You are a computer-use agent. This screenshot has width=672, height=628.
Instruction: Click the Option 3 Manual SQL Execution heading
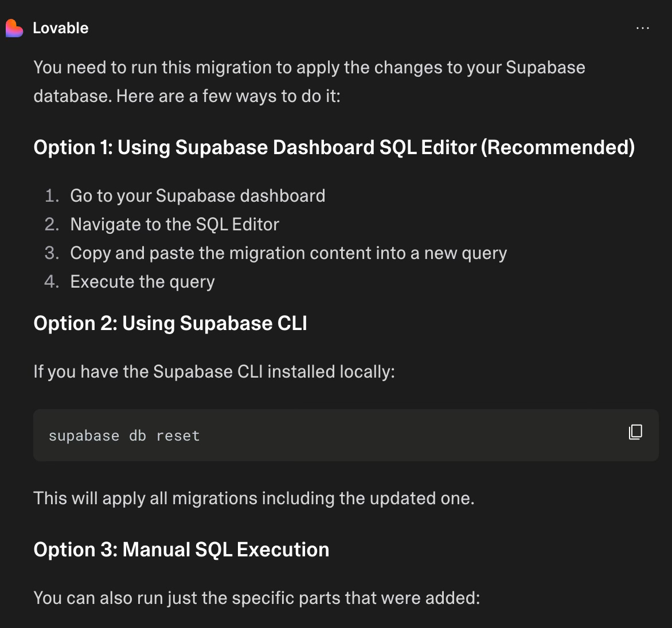[x=181, y=549]
